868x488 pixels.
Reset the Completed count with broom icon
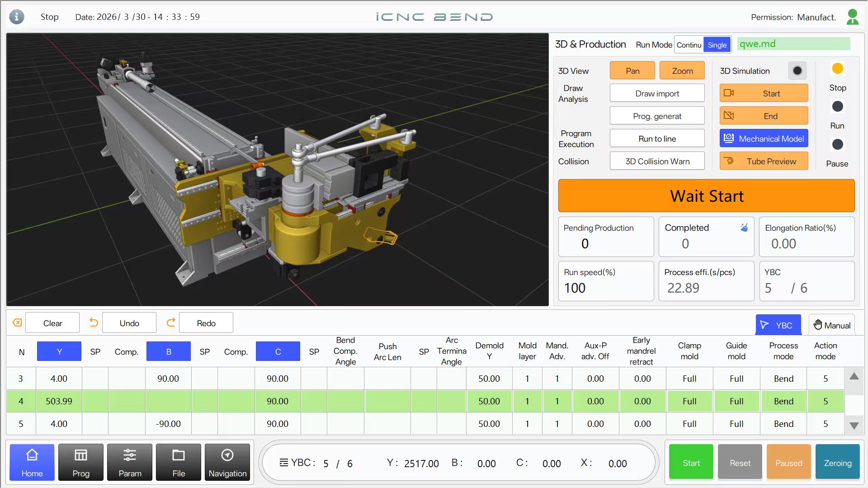[x=744, y=227]
